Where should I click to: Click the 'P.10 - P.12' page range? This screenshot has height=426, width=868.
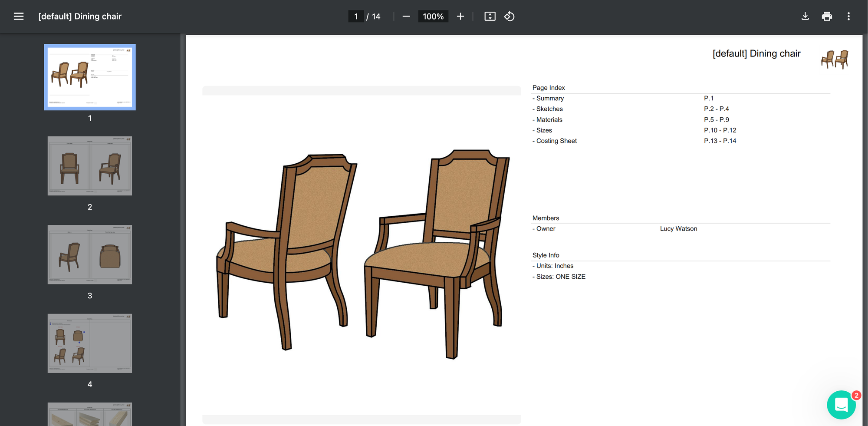pos(720,130)
